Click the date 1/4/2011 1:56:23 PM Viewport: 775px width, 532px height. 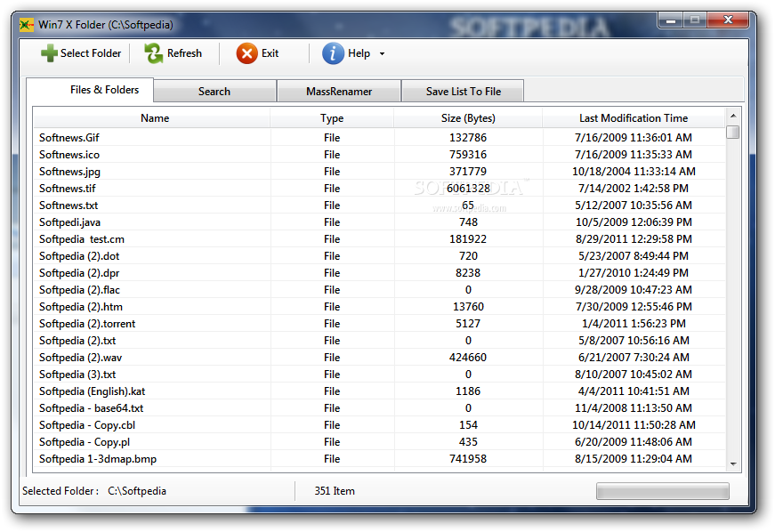click(634, 324)
